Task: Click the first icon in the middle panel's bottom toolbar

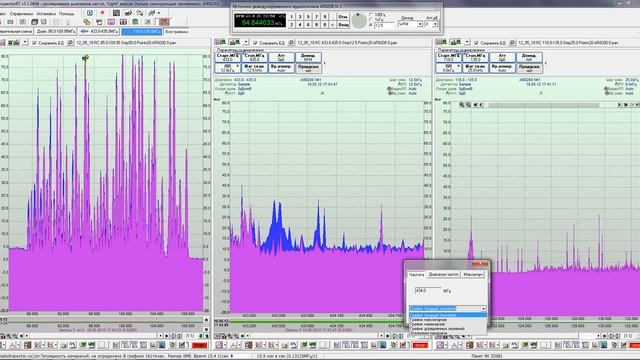Action: point(219,345)
